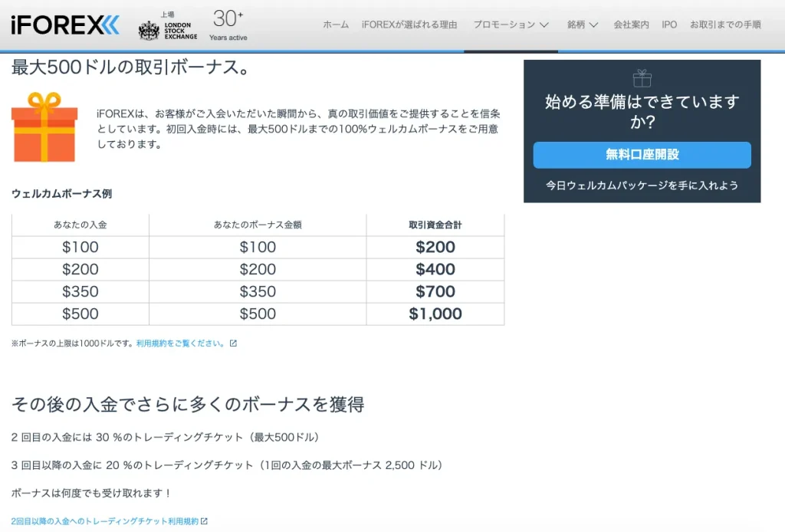Click the $350 deposit cell
Screen dimensions: 785x532
(80, 291)
